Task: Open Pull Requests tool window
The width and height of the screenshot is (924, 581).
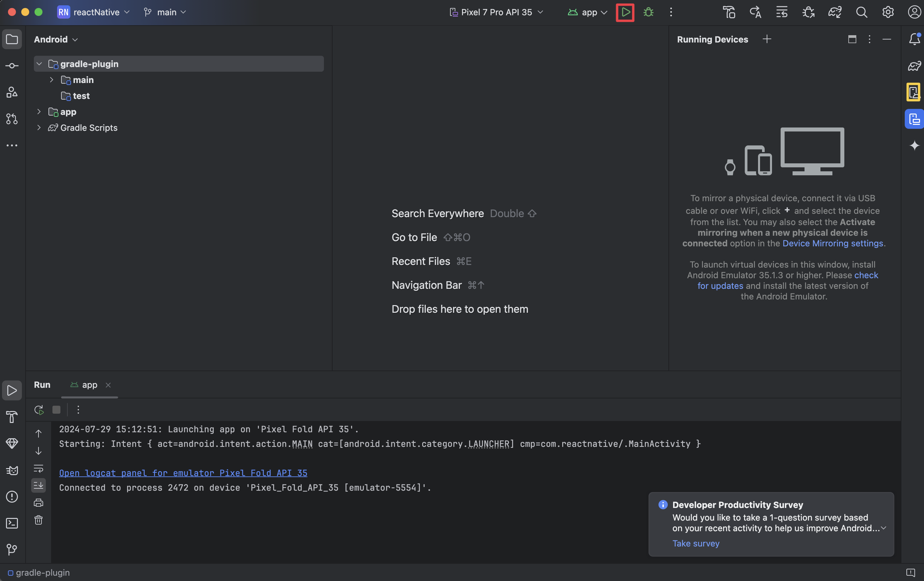Action: click(12, 119)
